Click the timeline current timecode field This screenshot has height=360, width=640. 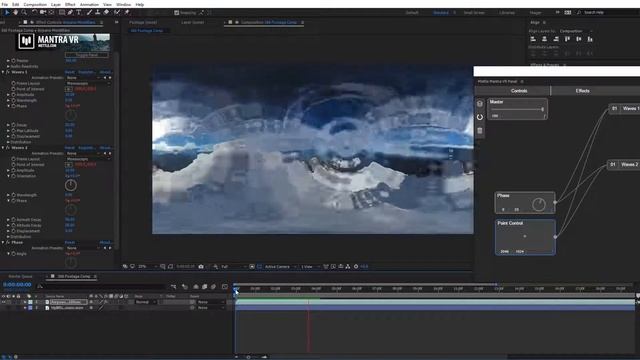(17, 285)
